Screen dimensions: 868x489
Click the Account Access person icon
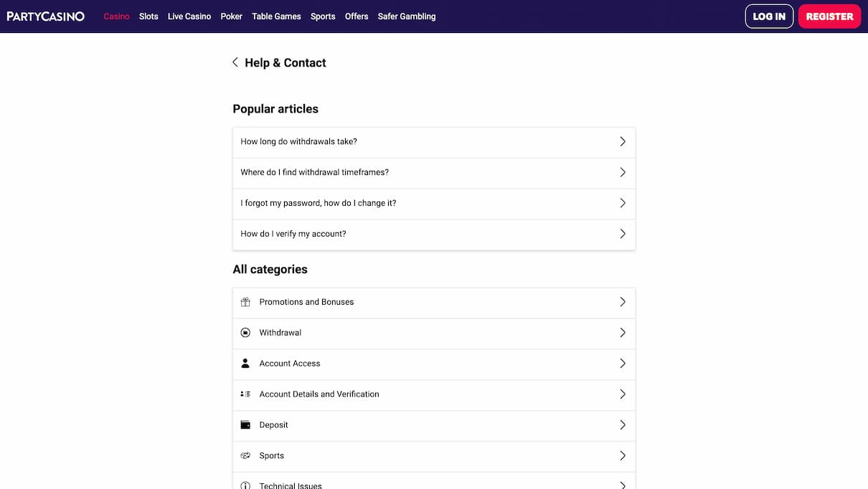[245, 364]
